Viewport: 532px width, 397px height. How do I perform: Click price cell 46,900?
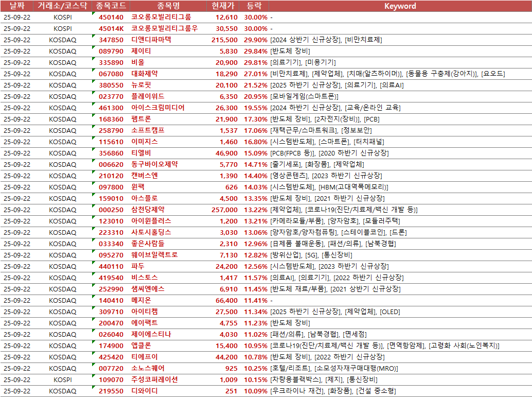click(x=226, y=153)
